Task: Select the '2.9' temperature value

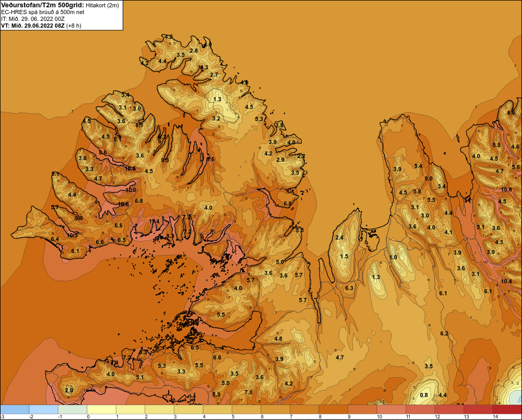Action: click(x=281, y=160)
